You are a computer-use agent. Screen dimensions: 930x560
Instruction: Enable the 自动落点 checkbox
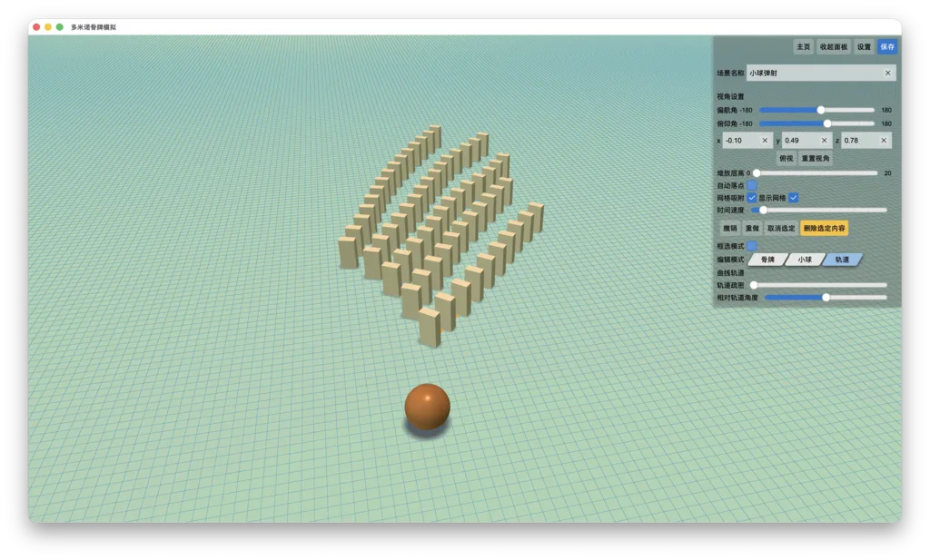(751, 185)
